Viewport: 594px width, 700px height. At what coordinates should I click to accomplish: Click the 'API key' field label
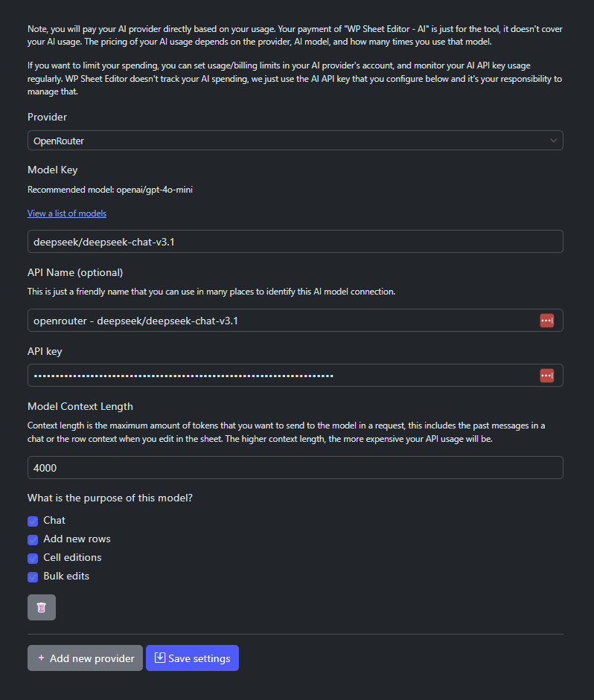45,351
